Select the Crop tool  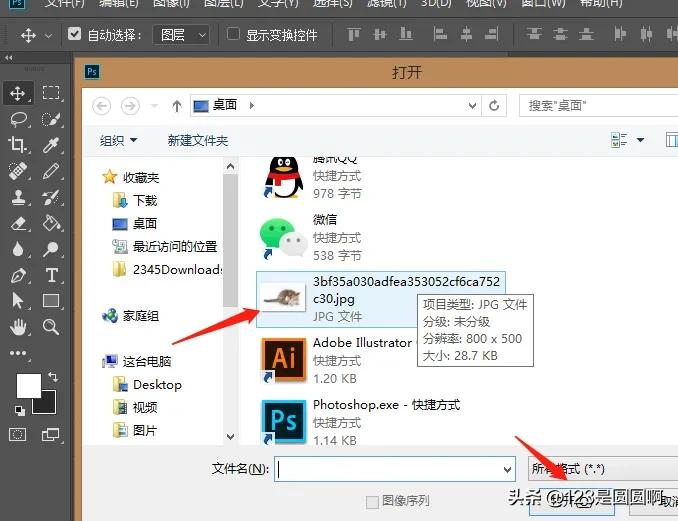click(x=17, y=144)
